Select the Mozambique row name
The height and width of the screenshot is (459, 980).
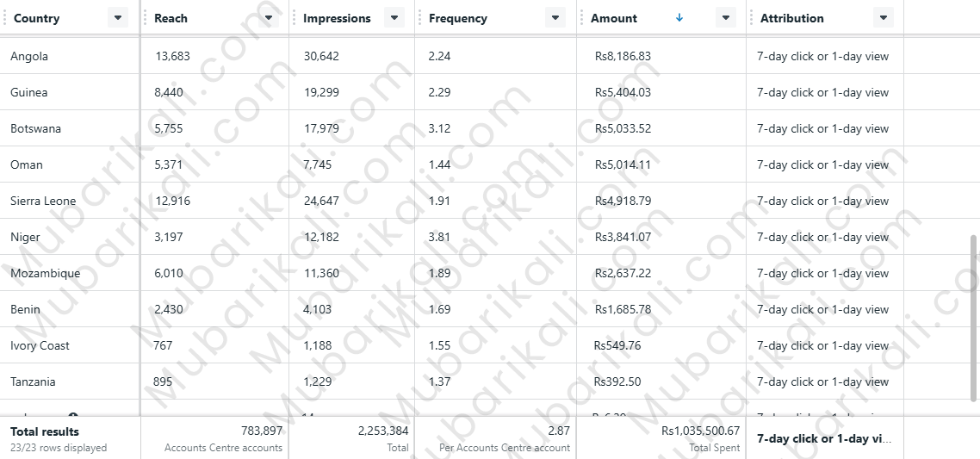point(45,274)
